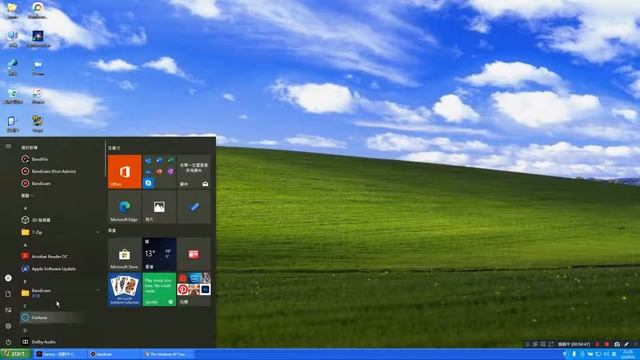This screenshot has width=640, height=360.
Task: Open the Vegas desktop icon
Action: [x=38, y=124]
